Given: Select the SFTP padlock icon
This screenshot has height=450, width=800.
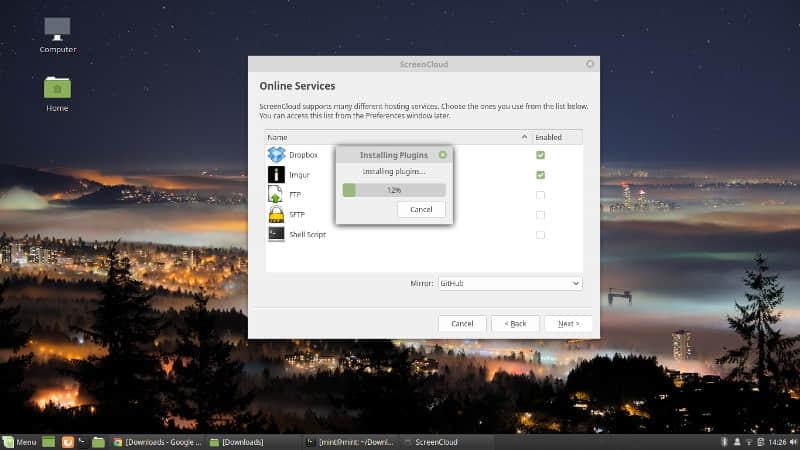Looking at the screenshot, I should click(x=276, y=215).
